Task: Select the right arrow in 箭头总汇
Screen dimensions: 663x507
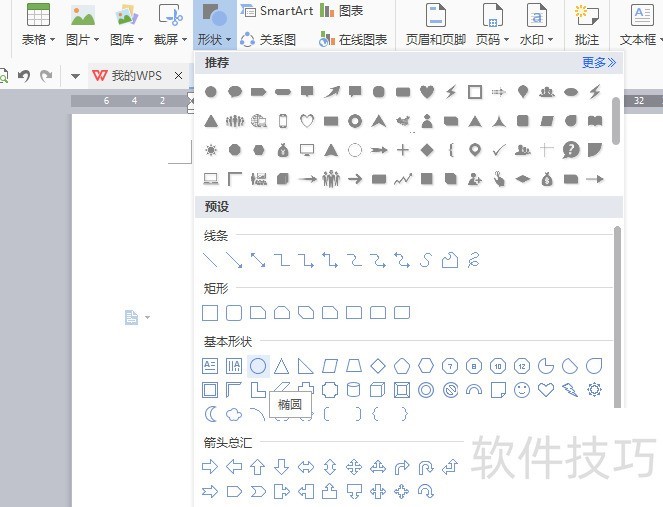Action: click(x=210, y=467)
